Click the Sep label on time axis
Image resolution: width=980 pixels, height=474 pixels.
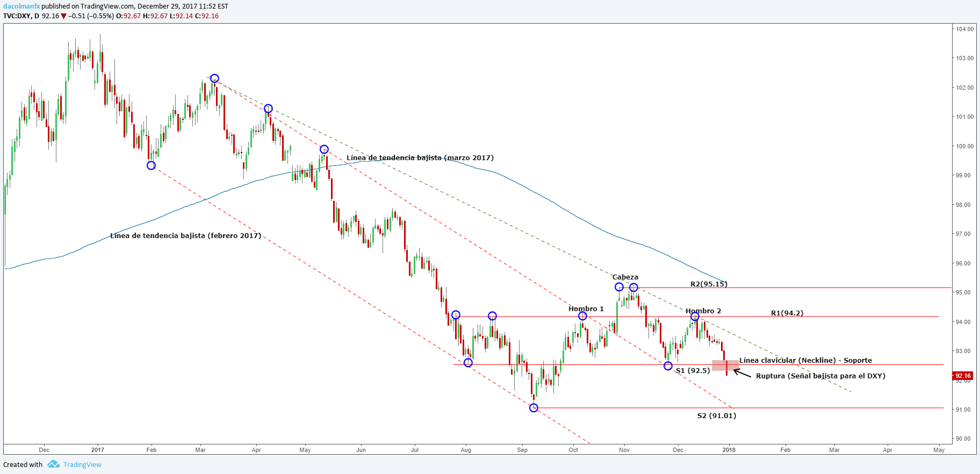[522, 450]
